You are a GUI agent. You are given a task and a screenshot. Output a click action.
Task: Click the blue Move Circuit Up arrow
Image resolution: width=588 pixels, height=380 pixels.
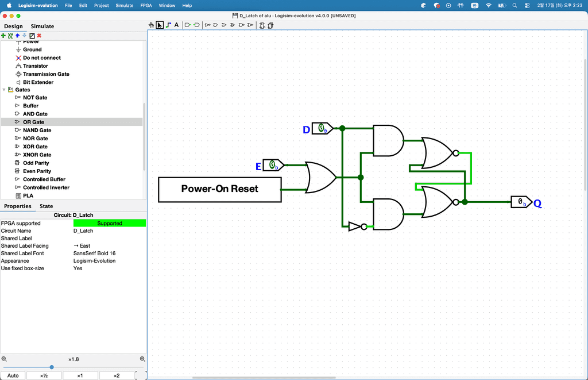[17, 36]
